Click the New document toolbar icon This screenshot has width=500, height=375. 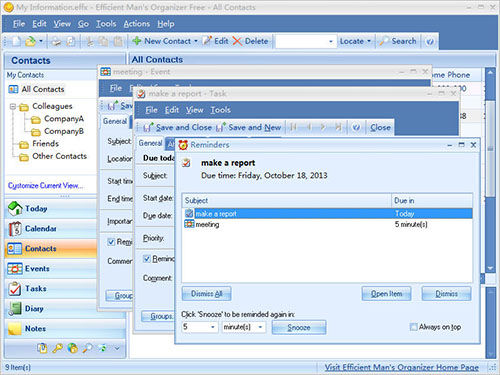coord(16,41)
